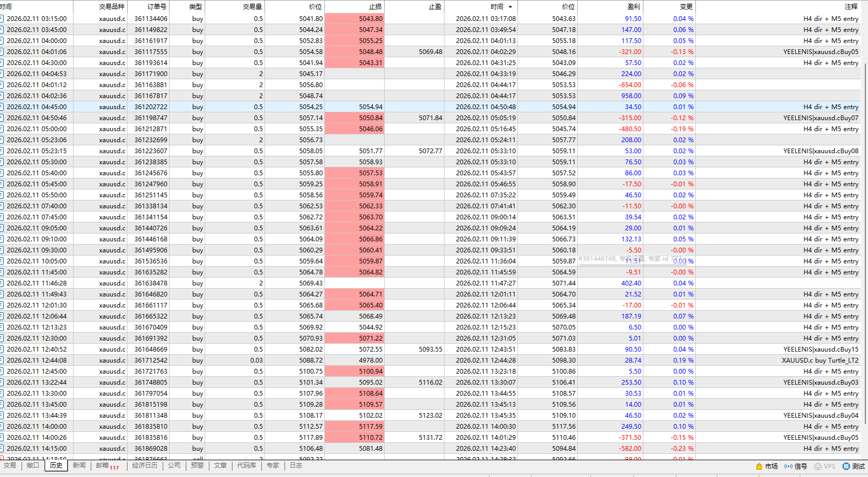This screenshot has width=868, height=477.
Task: Click take-profit value 5072.77
Action: (430, 151)
